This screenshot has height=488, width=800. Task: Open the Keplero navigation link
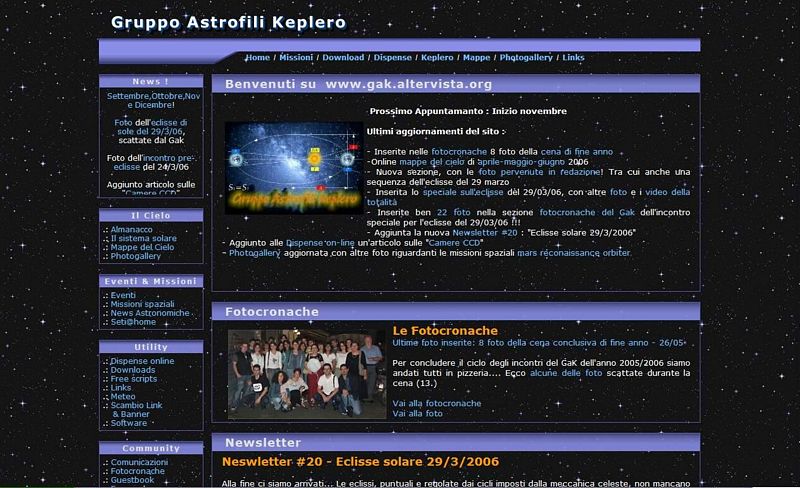pyautogui.click(x=437, y=58)
